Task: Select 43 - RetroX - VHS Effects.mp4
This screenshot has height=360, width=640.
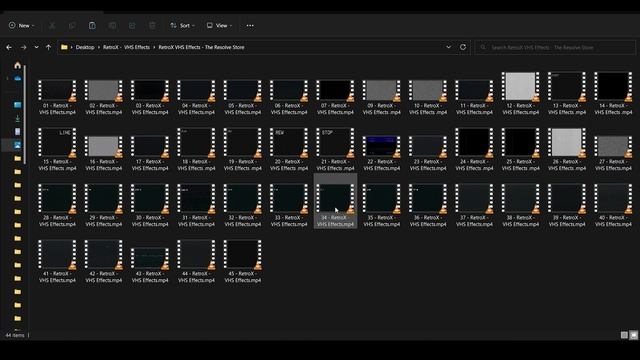Action: (150, 265)
